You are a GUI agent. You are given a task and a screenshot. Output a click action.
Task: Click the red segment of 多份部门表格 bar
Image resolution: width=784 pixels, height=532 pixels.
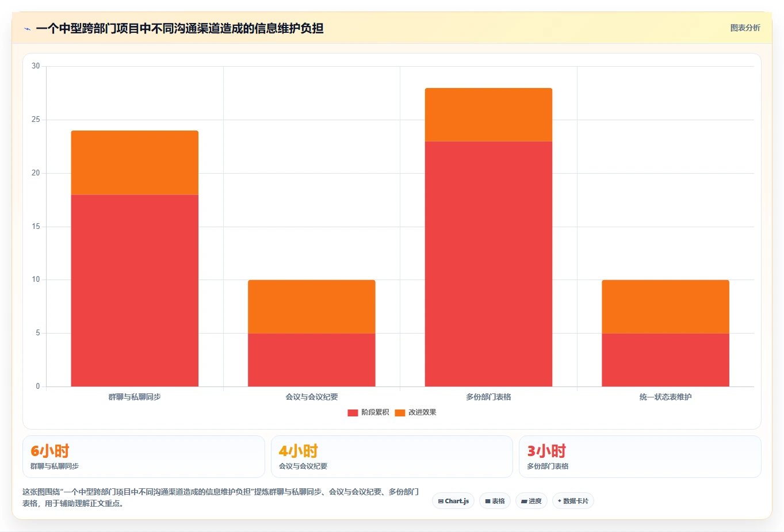point(488,264)
